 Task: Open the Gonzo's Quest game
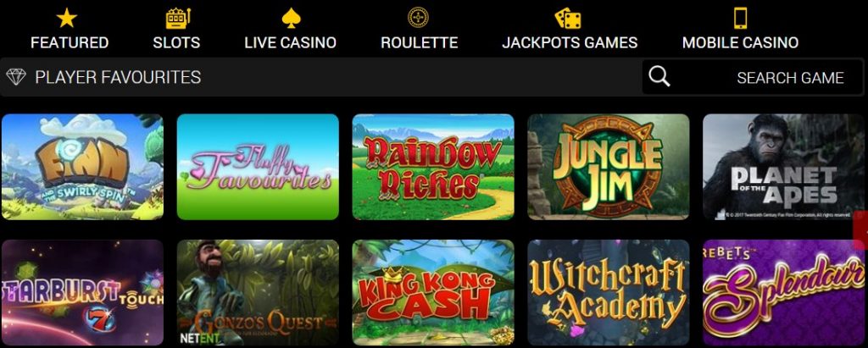258,293
